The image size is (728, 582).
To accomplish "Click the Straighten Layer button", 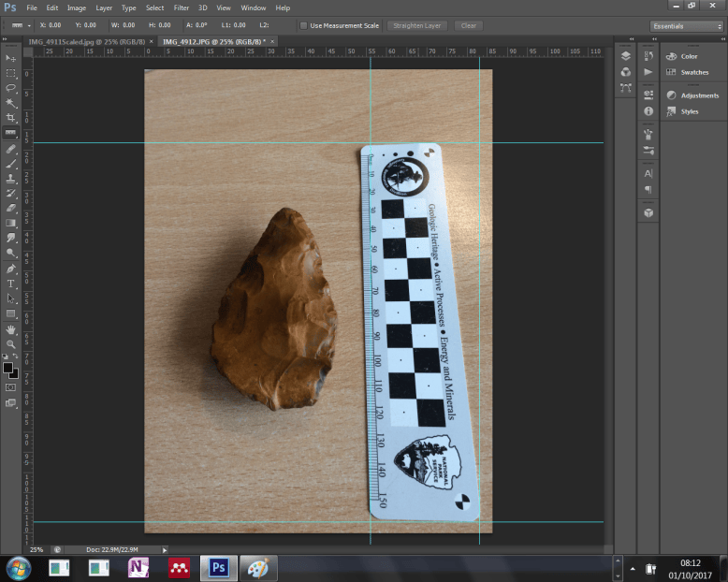I will pos(417,26).
